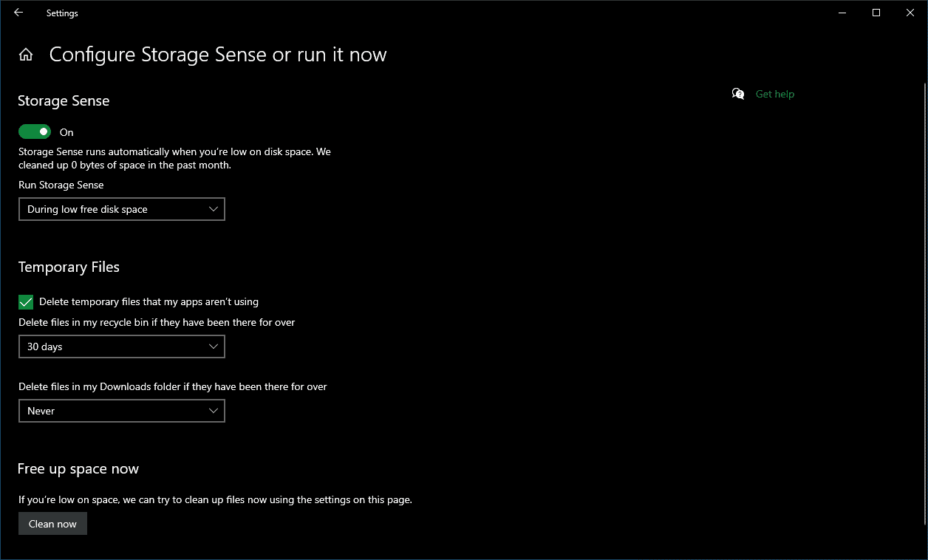Click the Configure Storage Sense page heading

point(218,54)
